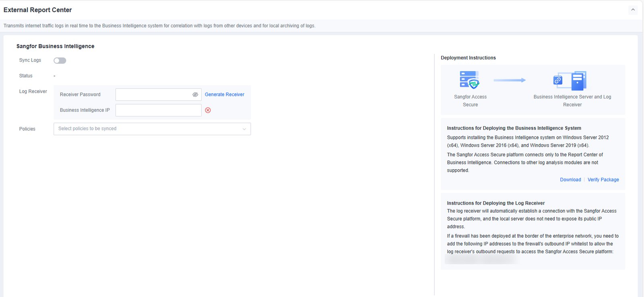
Task: Enable the Sync Logs toggle
Action: click(60, 61)
